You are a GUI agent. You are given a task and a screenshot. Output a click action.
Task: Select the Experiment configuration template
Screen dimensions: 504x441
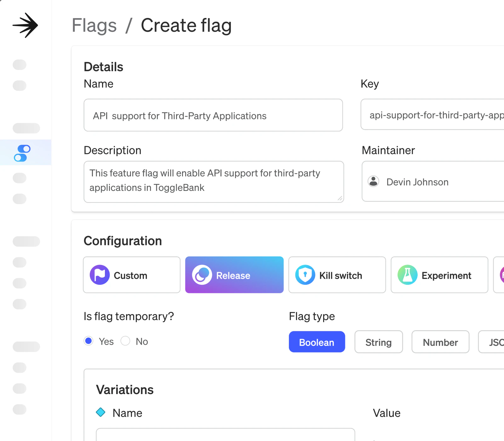click(x=439, y=275)
